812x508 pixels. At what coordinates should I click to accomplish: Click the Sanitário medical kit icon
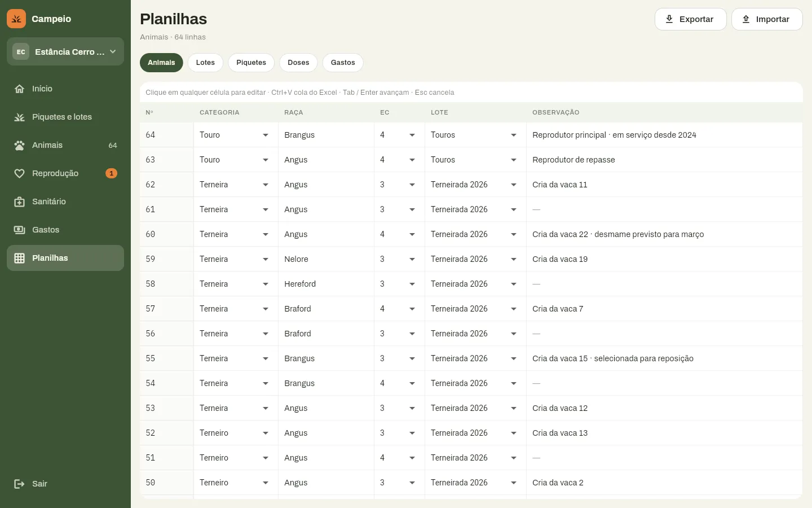[19, 202]
